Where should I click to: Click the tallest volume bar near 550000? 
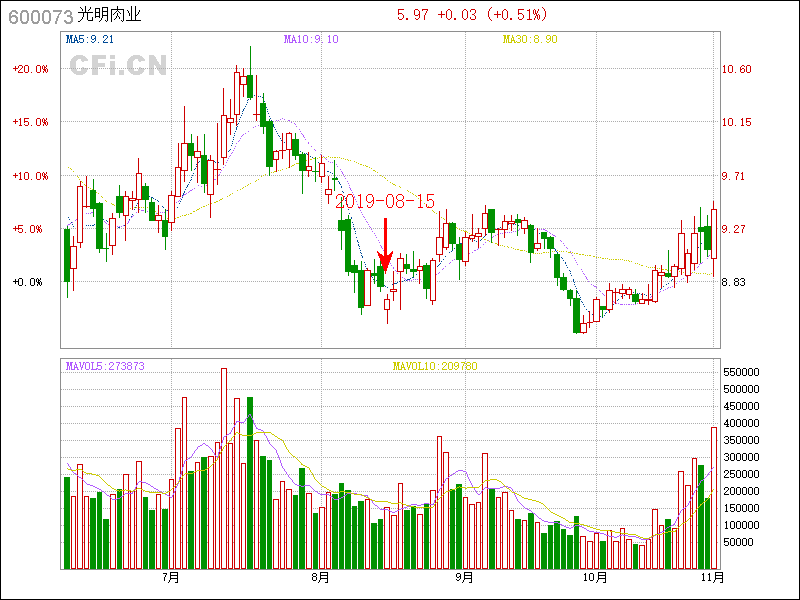point(223,468)
